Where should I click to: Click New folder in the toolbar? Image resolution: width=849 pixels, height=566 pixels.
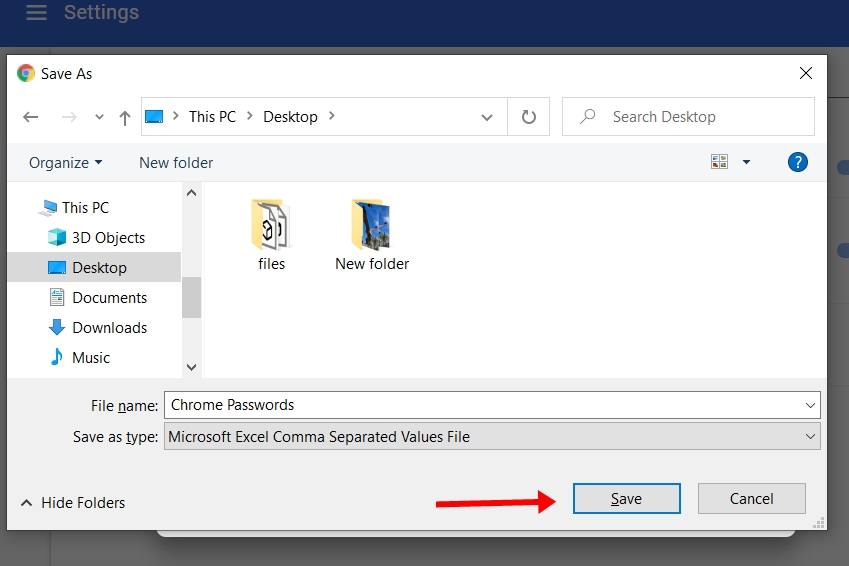point(176,162)
